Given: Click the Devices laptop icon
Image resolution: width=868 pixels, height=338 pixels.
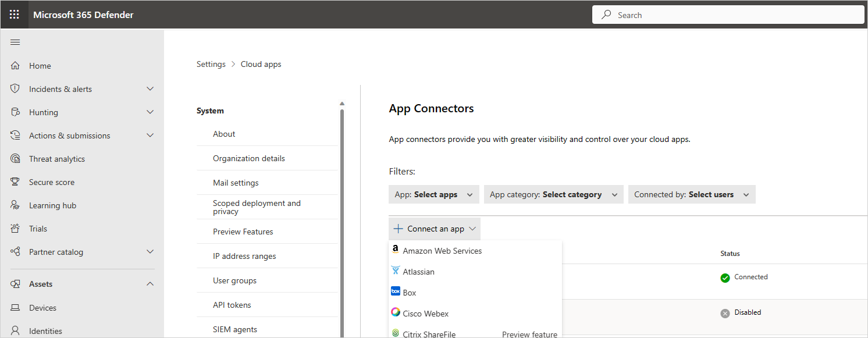Looking at the screenshot, I should point(16,308).
